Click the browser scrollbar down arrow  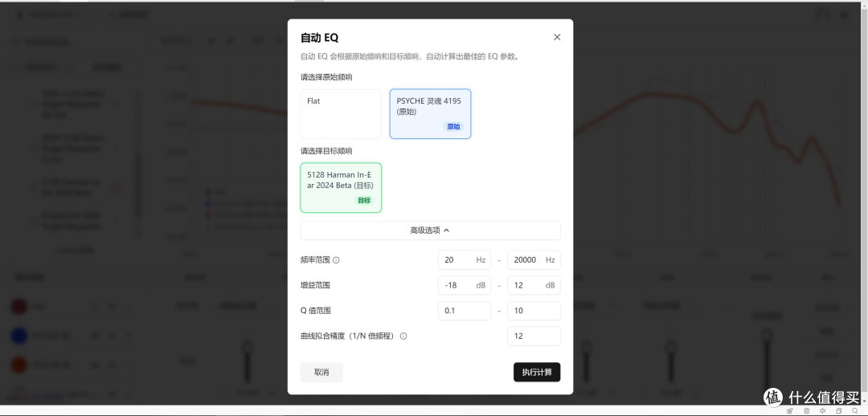point(863,402)
